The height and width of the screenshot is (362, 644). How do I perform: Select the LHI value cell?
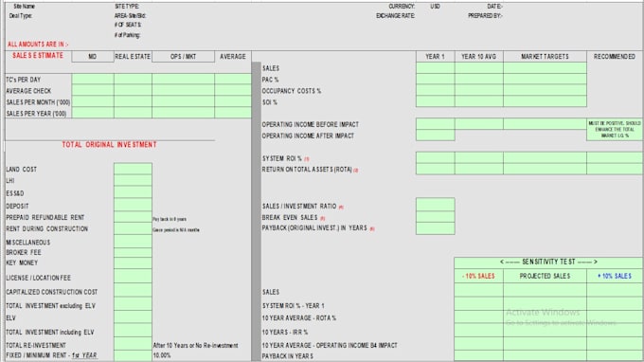tap(133, 180)
